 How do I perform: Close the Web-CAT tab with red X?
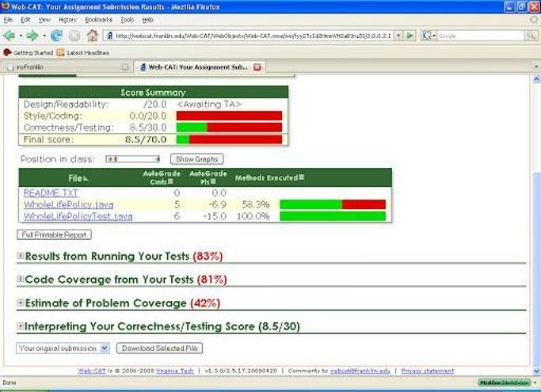click(x=257, y=67)
